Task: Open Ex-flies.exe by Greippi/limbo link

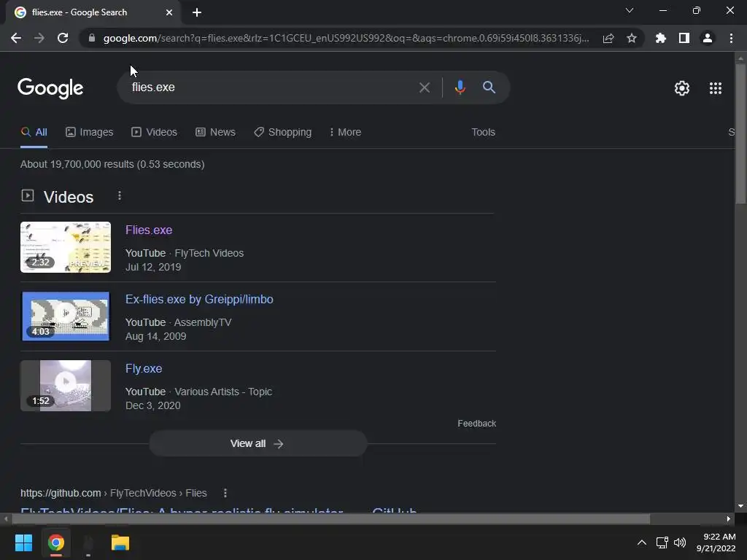Action: coord(199,300)
